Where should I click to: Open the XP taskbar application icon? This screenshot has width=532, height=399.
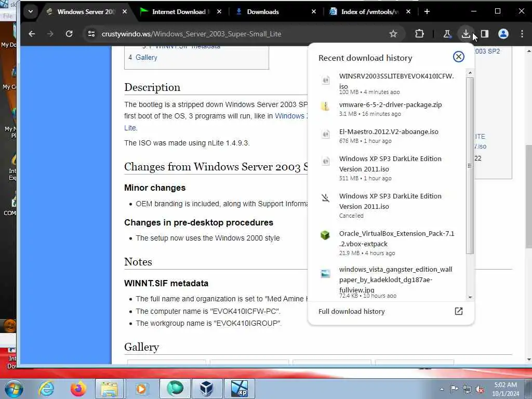tap(239, 389)
